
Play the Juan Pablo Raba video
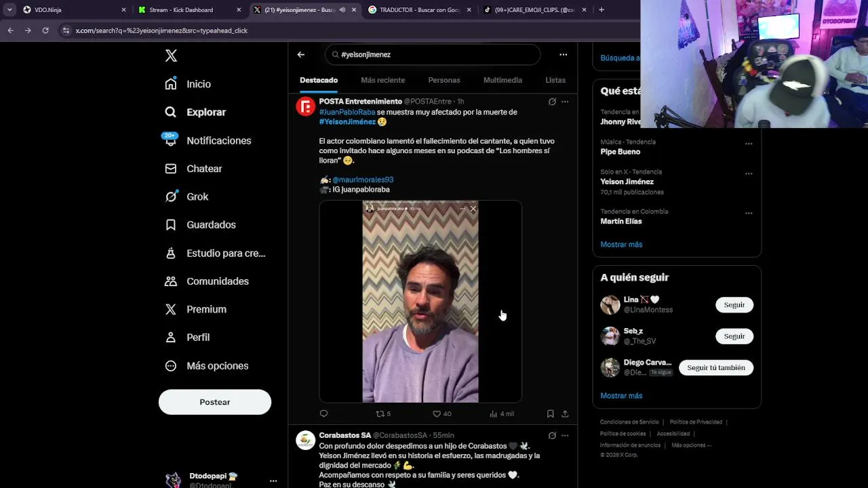pyautogui.click(x=420, y=302)
